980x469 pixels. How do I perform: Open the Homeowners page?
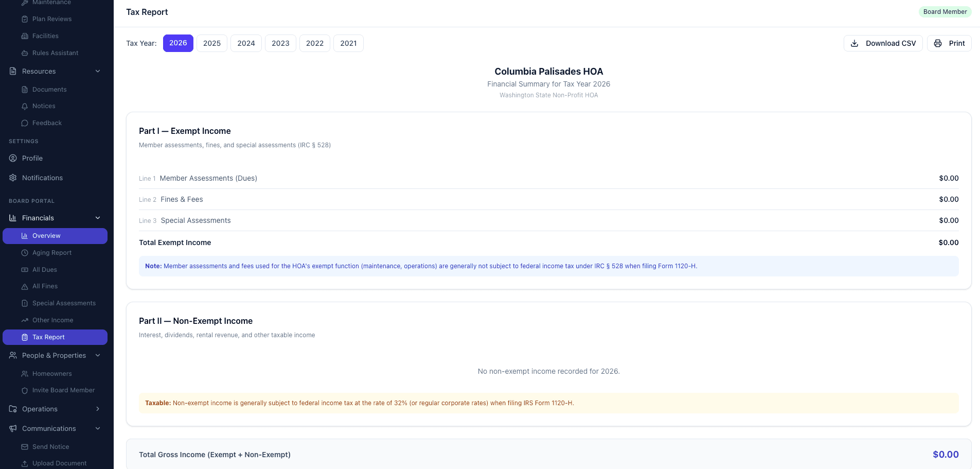pos(52,374)
